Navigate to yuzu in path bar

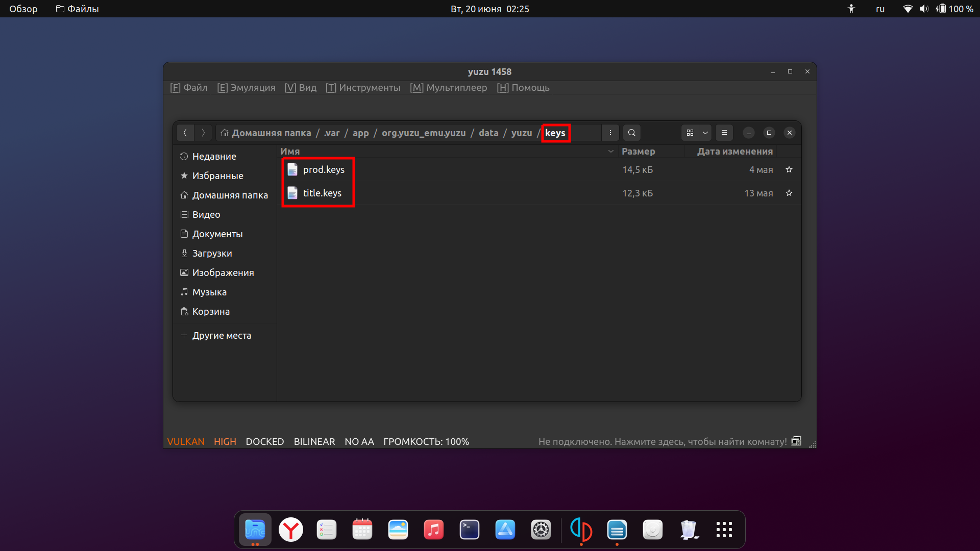tap(522, 133)
